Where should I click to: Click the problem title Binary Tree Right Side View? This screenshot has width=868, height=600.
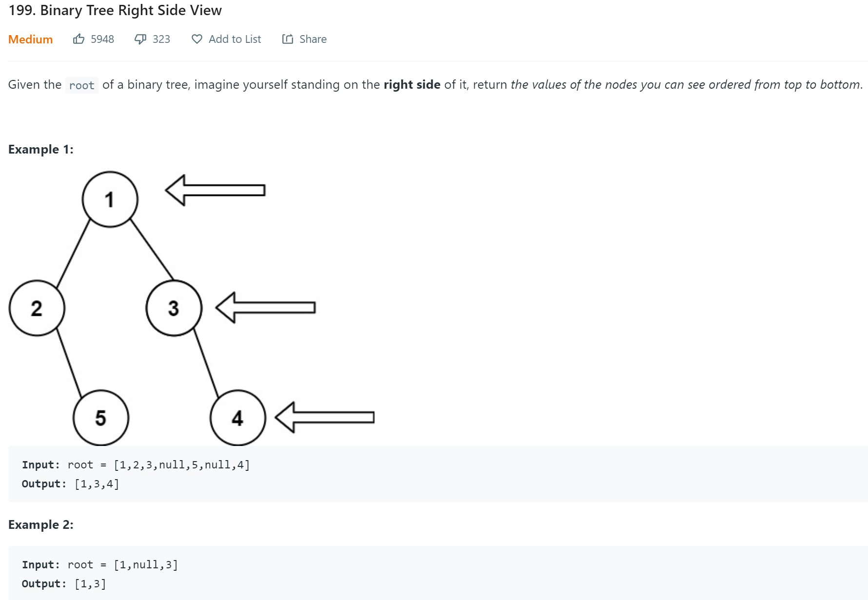115,10
